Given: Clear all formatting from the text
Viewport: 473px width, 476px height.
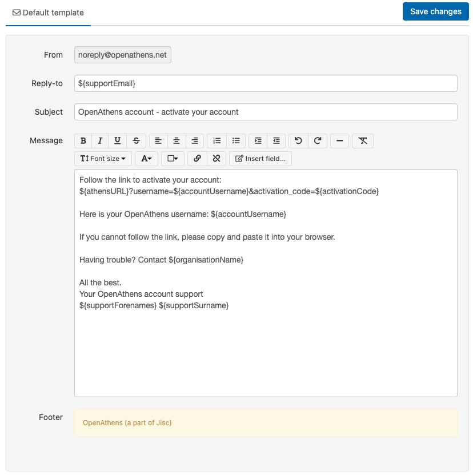Looking at the screenshot, I should coord(363,141).
